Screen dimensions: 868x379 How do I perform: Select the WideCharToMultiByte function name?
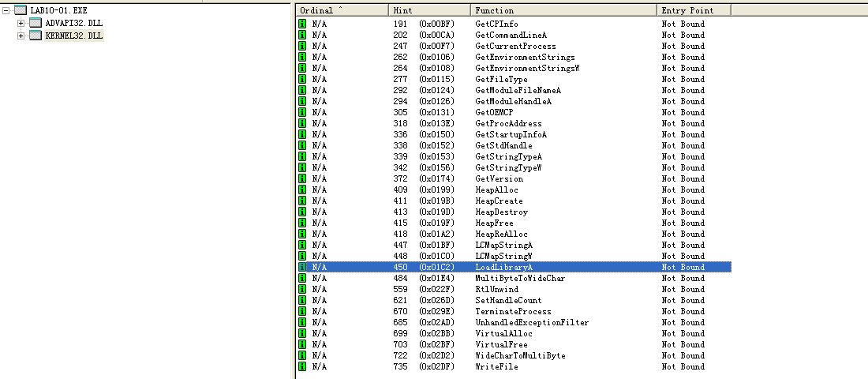(520, 356)
